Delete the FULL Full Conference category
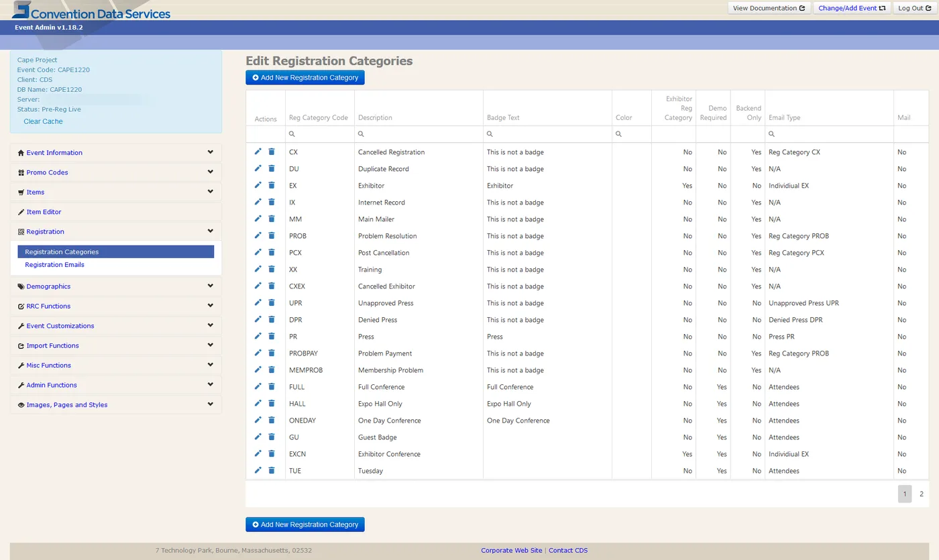This screenshot has width=939, height=560. [272, 386]
